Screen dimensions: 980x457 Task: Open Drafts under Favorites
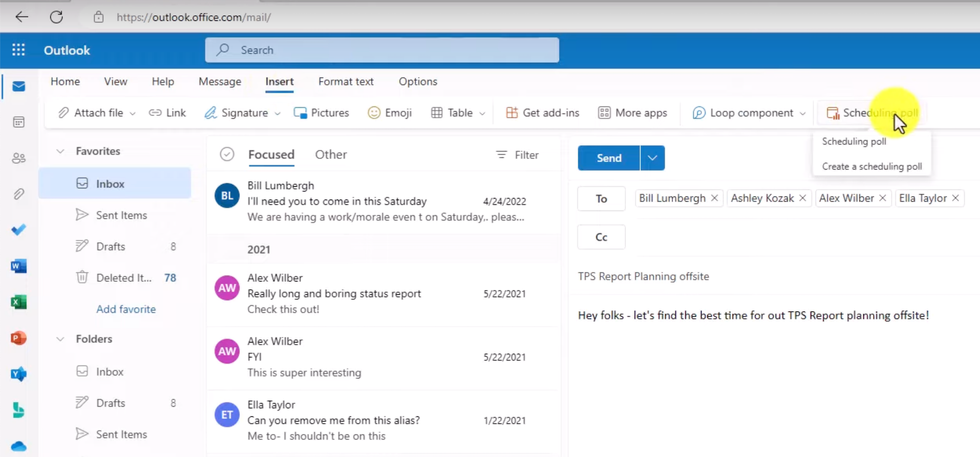coord(115,246)
